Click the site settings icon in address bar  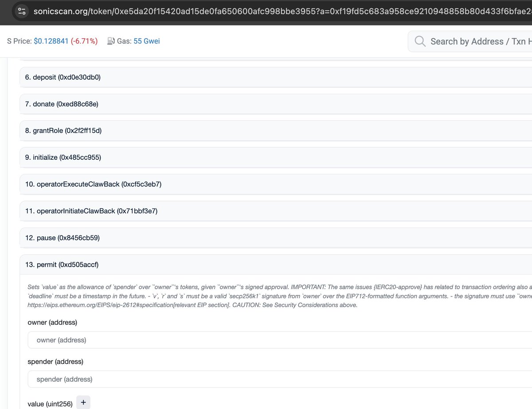point(22,11)
